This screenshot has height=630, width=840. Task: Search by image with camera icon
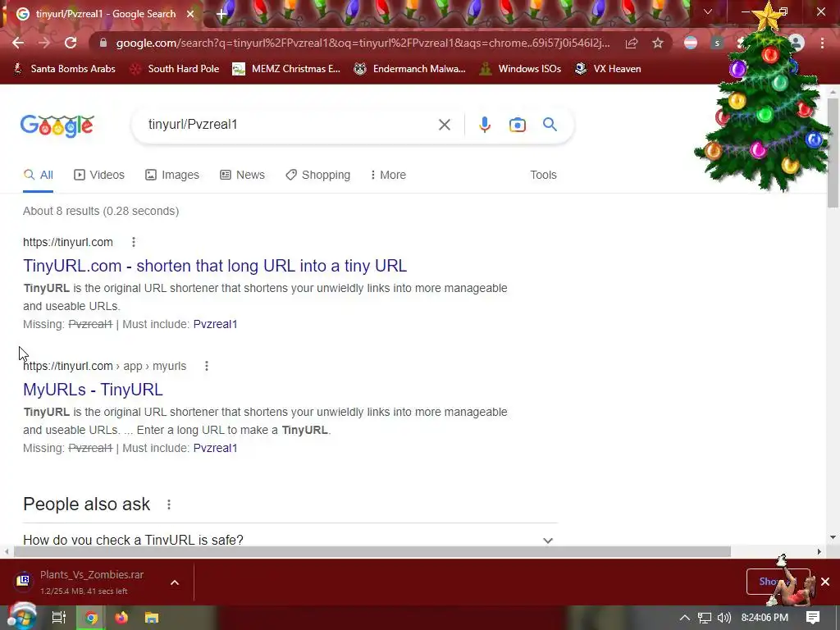(517, 125)
